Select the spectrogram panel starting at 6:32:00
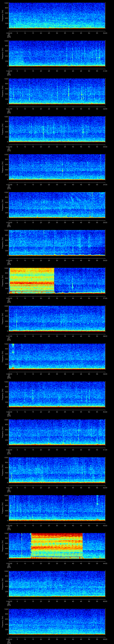The height and width of the screenshot is (644, 114). pos(57,129)
